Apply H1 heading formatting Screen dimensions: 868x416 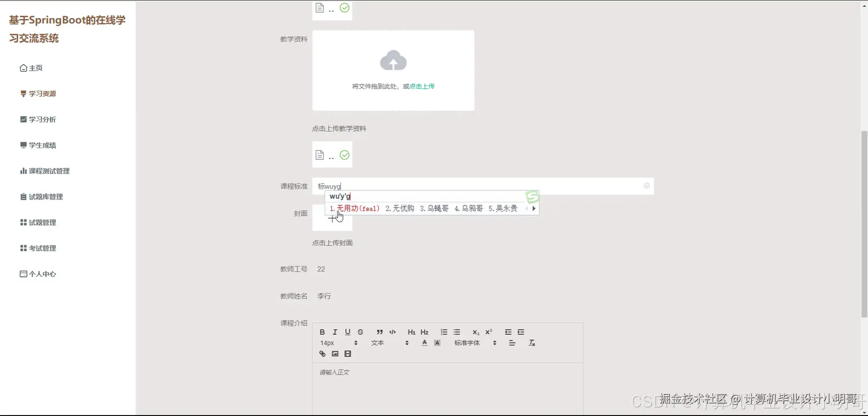(x=411, y=332)
